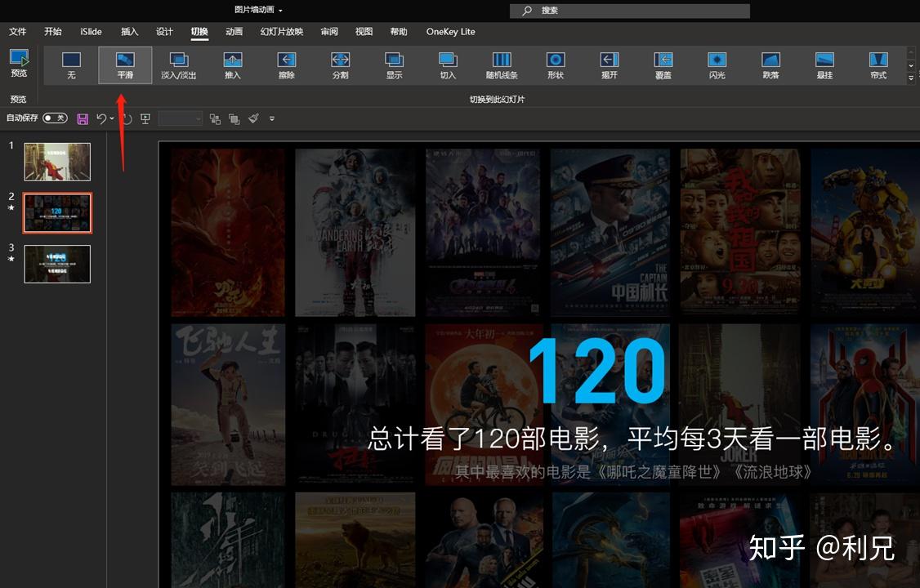Image resolution: width=920 pixels, height=588 pixels.
Task: Switch to the 幻灯片放映 tab
Action: click(282, 32)
